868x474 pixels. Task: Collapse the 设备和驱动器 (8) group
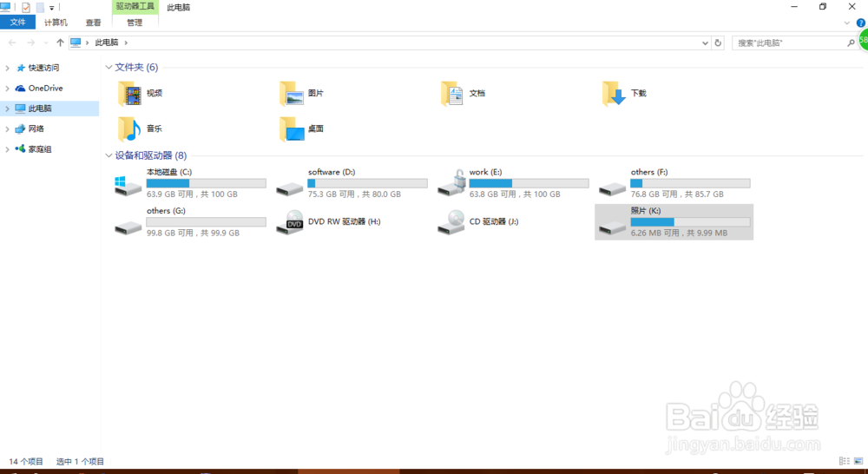click(x=108, y=155)
